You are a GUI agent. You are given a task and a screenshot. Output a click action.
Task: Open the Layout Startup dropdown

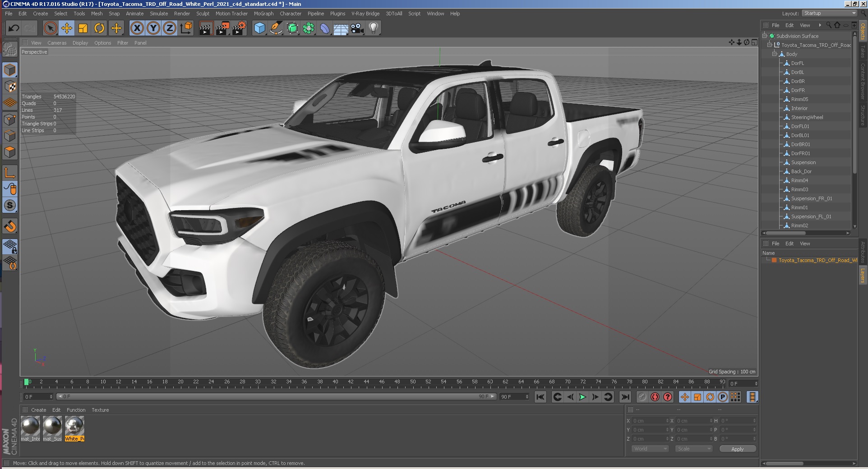point(829,13)
